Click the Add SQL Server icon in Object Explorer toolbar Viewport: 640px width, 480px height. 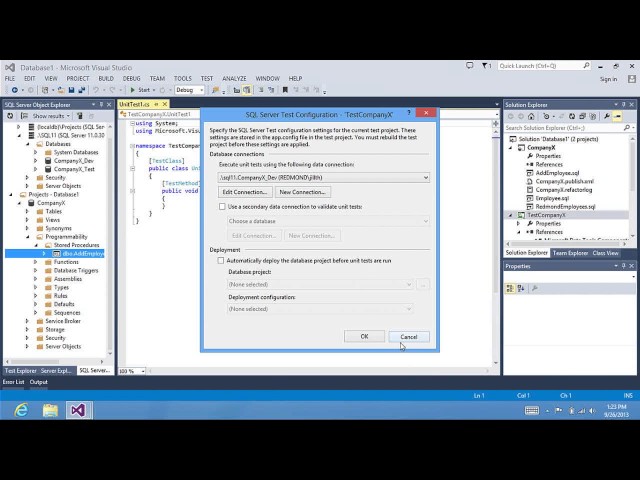click(x=80, y=116)
